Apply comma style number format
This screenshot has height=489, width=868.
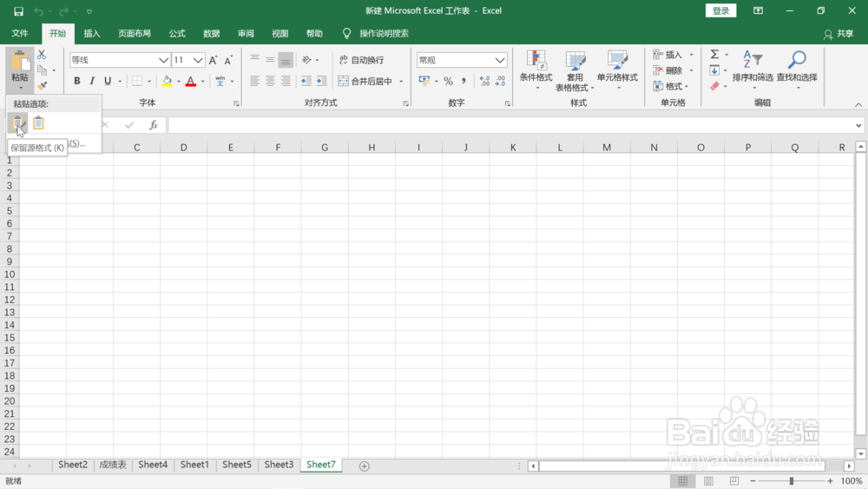[x=464, y=82]
